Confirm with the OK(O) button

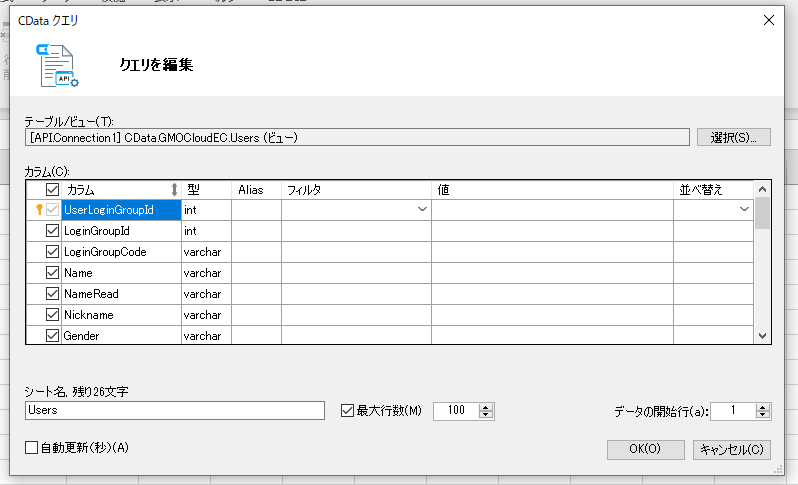pyautogui.click(x=645, y=449)
